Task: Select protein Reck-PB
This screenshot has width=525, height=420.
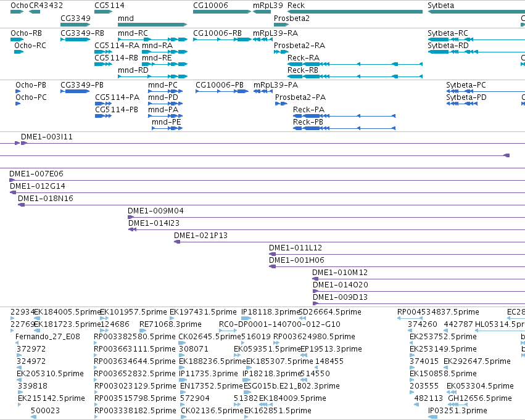Action: [344, 128]
